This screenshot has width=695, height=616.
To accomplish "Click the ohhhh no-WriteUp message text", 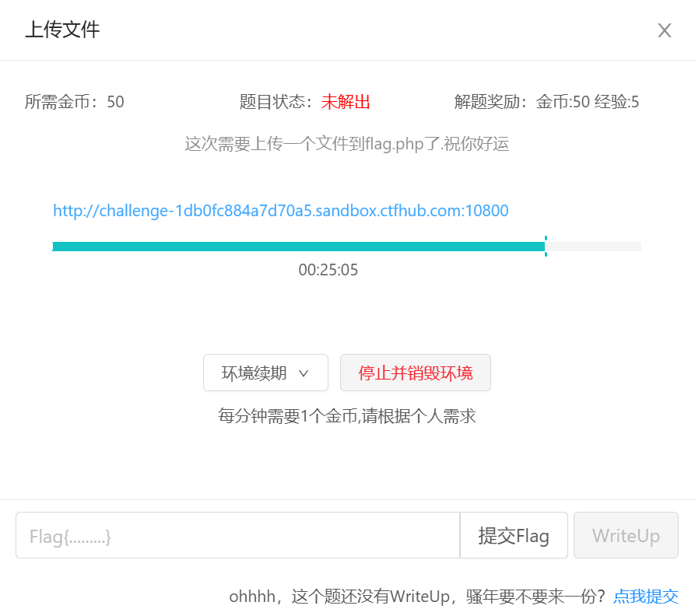I will 416,597.
